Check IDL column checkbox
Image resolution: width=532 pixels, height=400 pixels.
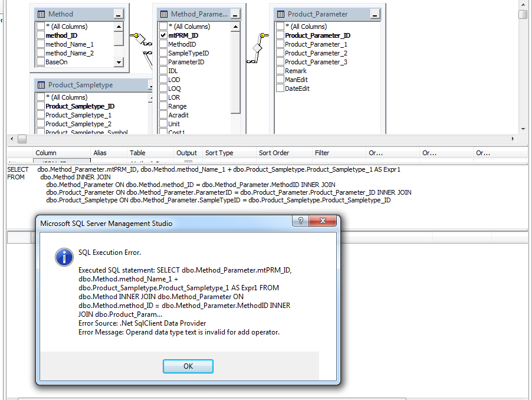click(163, 71)
